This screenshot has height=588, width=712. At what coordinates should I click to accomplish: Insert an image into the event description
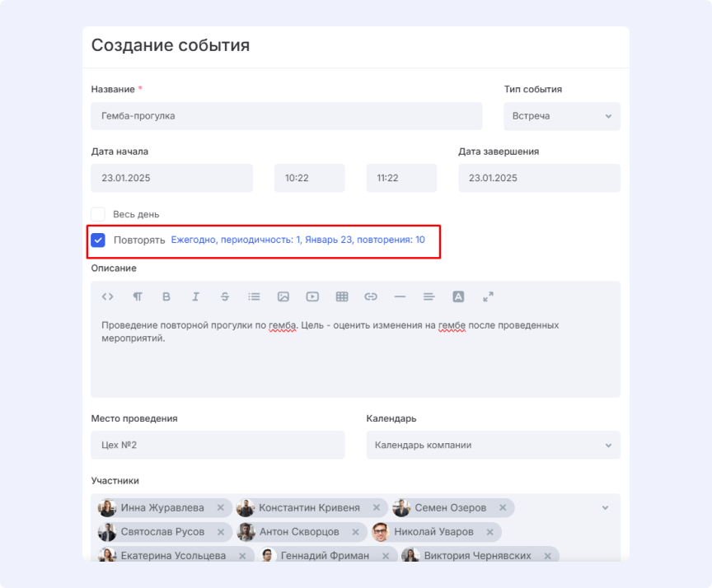pos(283,296)
